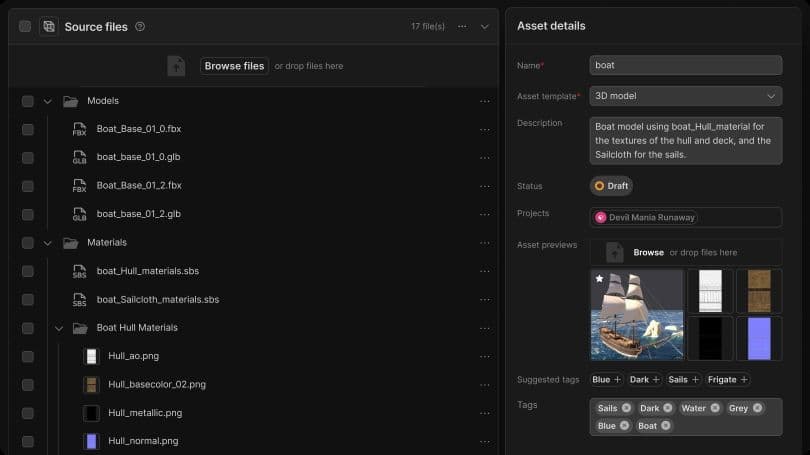Open more options for boat_base_01_2.glb
Viewport: 810px width, 455px height.
coord(485,214)
